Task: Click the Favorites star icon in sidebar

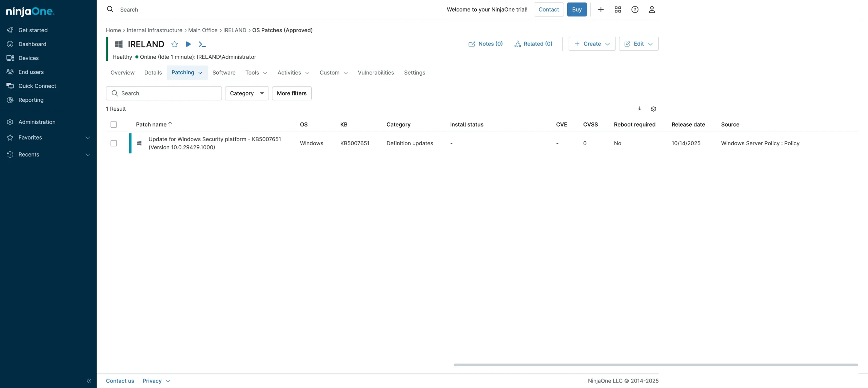Action: (x=10, y=137)
